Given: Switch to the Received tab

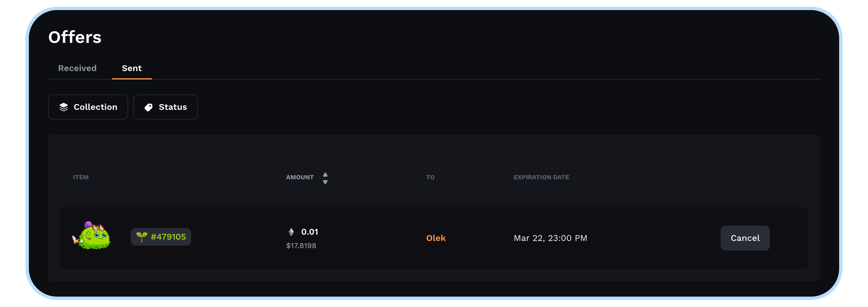Looking at the screenshot, I should click(x=77, y=68).
